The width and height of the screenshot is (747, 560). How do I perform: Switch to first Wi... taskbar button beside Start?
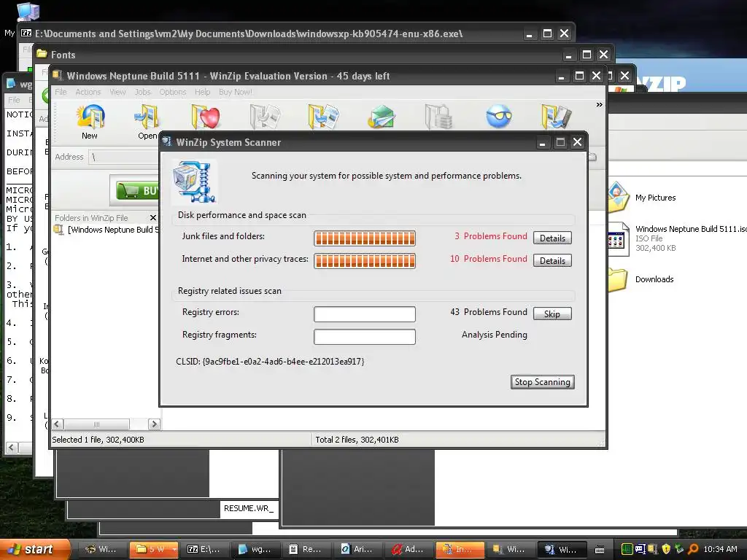pyautogui.click(x=102, y=550)
